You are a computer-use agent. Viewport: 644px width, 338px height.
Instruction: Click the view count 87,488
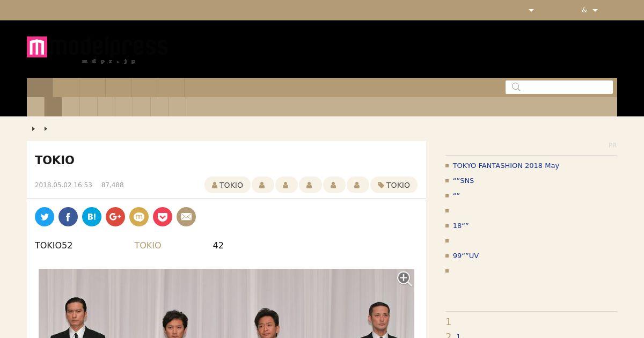[x=113, y=185]
